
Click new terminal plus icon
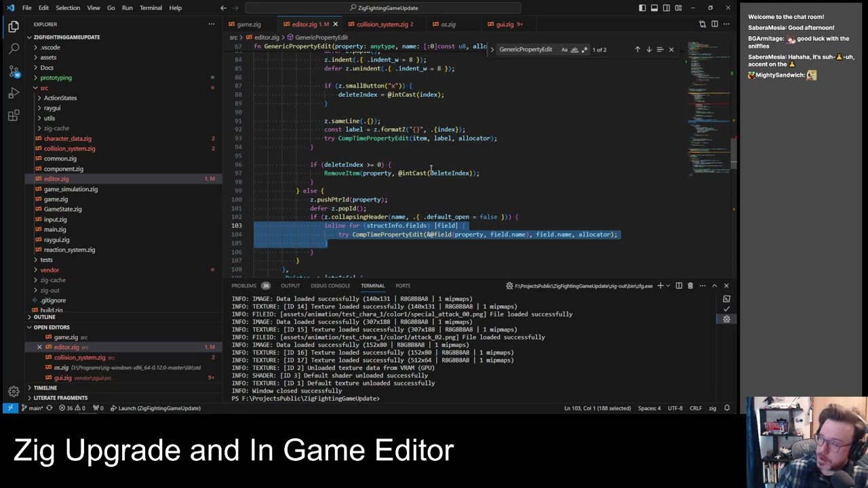click(660, 285)
